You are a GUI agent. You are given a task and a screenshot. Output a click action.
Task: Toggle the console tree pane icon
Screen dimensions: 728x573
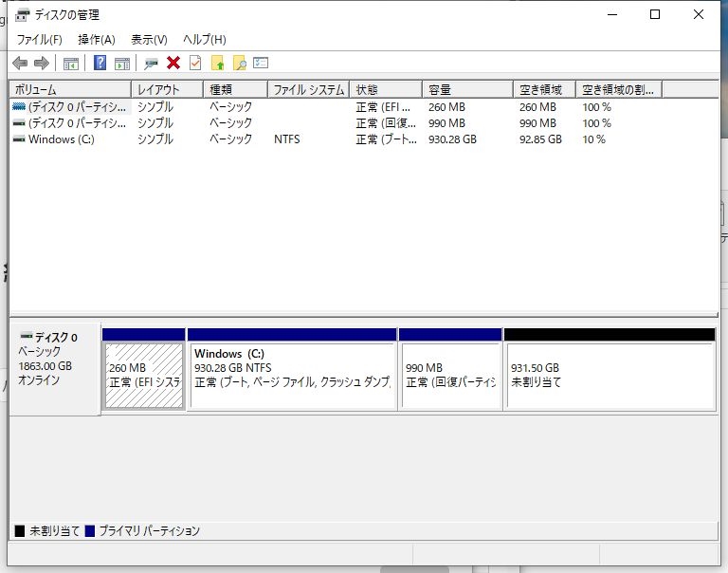tap(70, 64)
